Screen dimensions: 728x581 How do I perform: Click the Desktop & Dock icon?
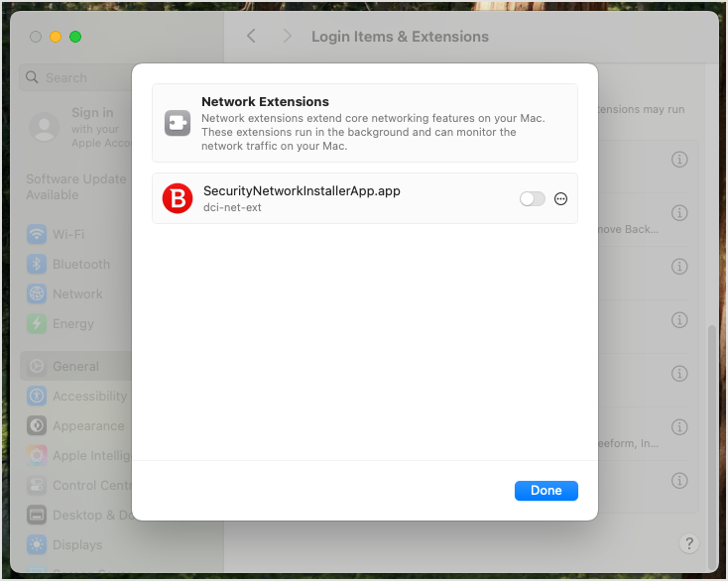[37, 515]
